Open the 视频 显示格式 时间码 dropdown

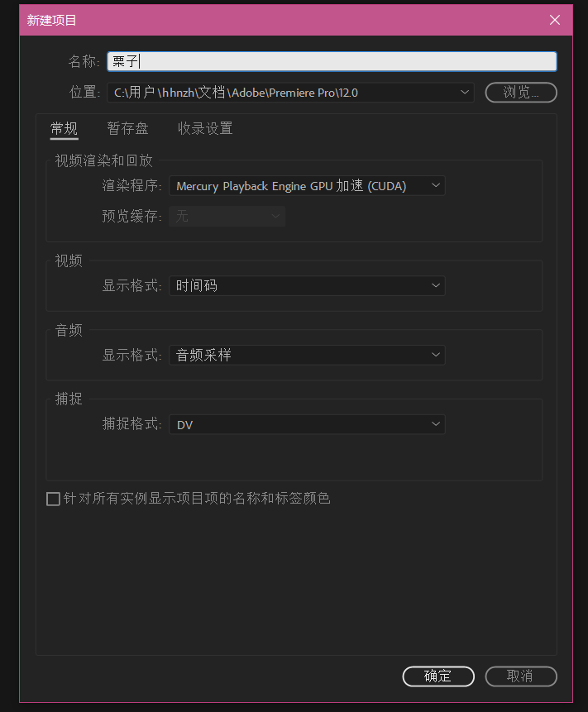point(307,285)
